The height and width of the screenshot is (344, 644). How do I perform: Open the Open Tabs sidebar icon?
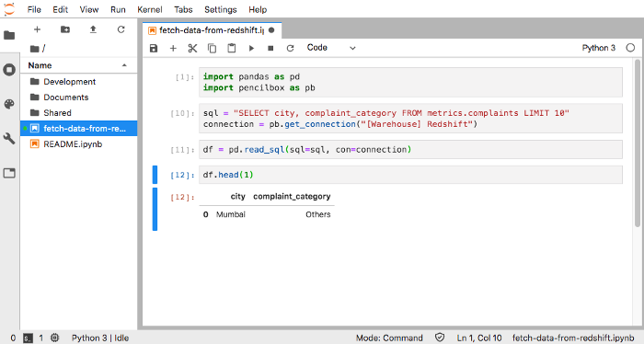click(x=9, y=173)
